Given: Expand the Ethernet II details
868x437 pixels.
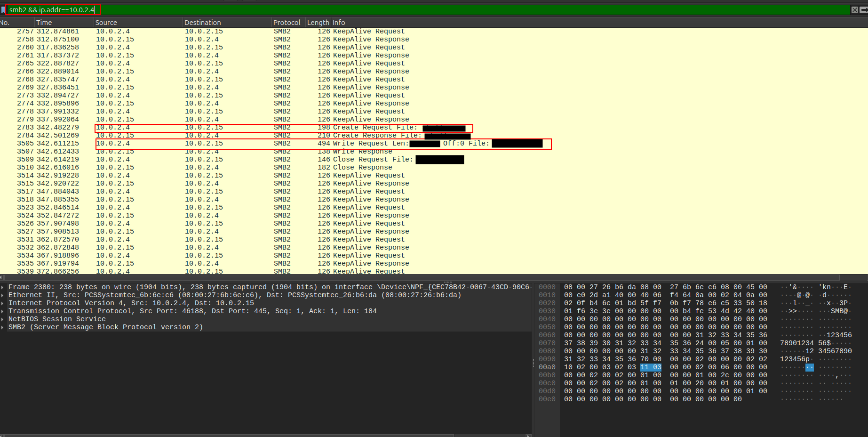Looking at the screenshot, I should (3, 295).
